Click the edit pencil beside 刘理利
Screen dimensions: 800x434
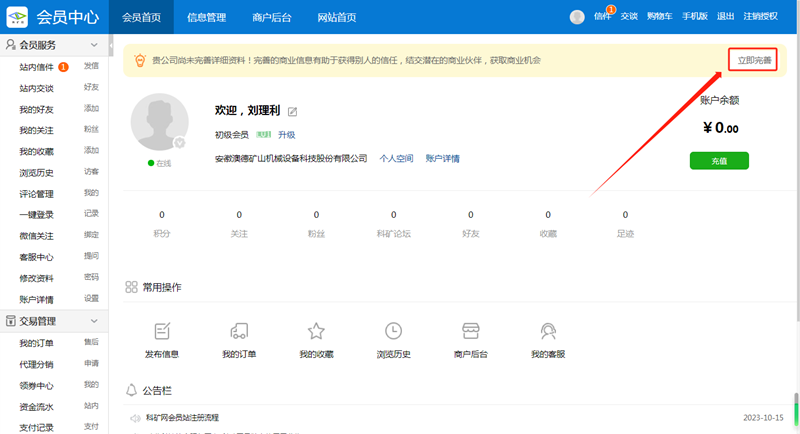[x=293, y=111]
